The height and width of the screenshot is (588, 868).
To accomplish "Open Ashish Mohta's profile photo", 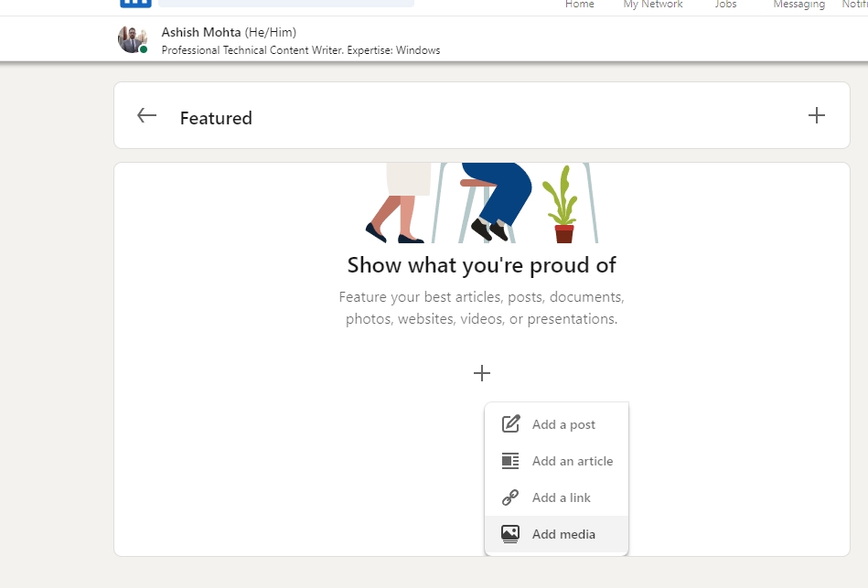I will (134, 38).
